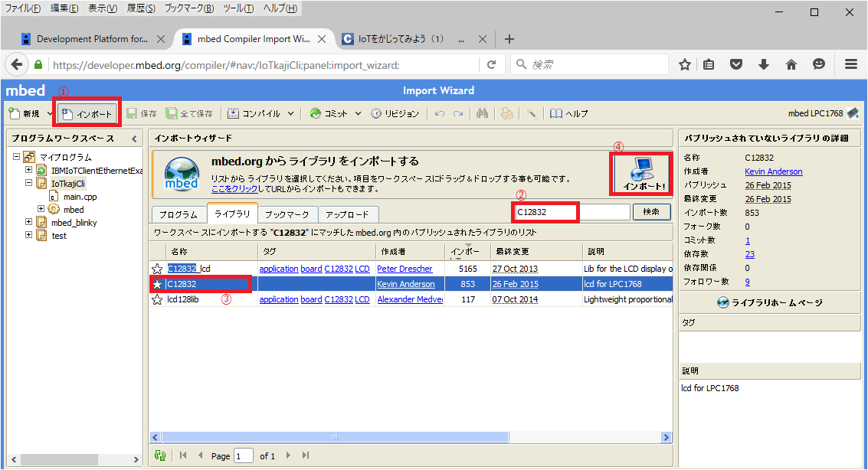The height and width of the screenshot is (470, 868).
Task: Go to previous page icon
Action: (x=201, y=455)
